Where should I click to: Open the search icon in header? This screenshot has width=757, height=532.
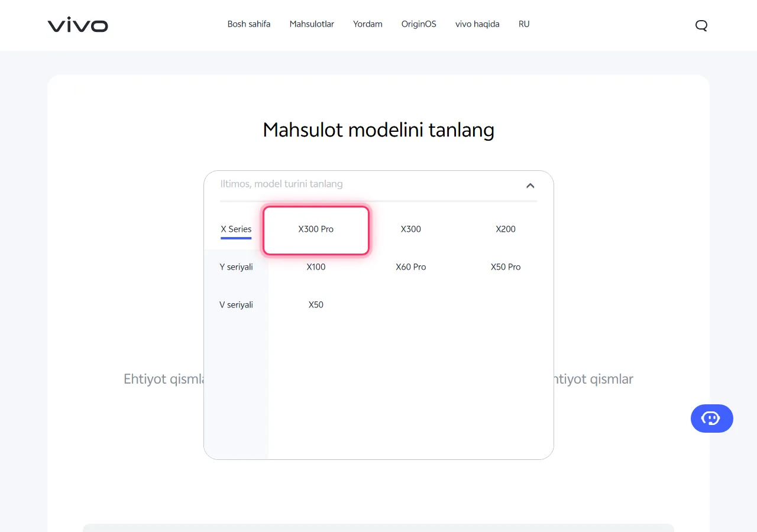tap(701, 25)
